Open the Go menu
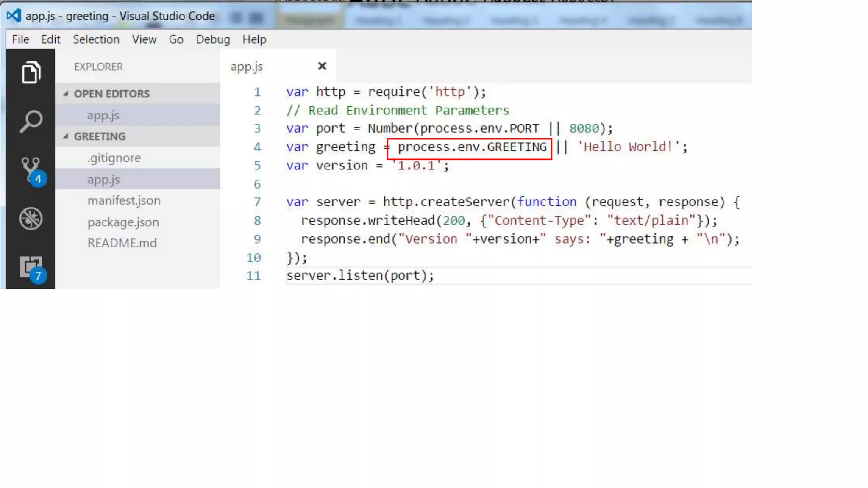This screenshot has height=488, width=868. click(176, 39)
